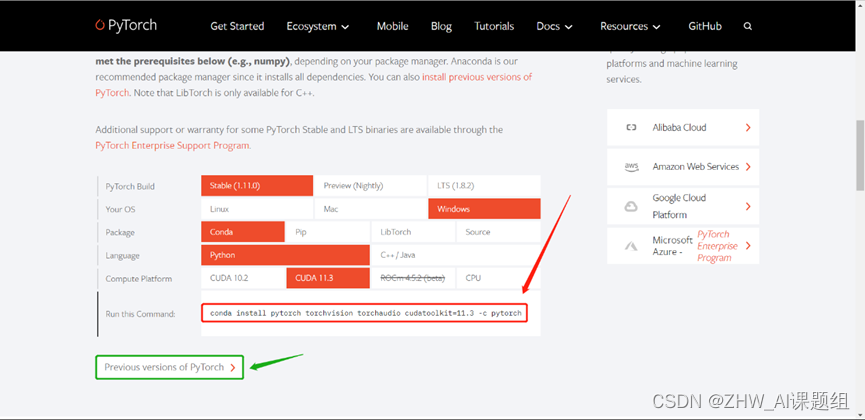Screen dimensions: 865x420
Task: Expand the Ecosystem dropdown menu
Action: pos(318,26)
